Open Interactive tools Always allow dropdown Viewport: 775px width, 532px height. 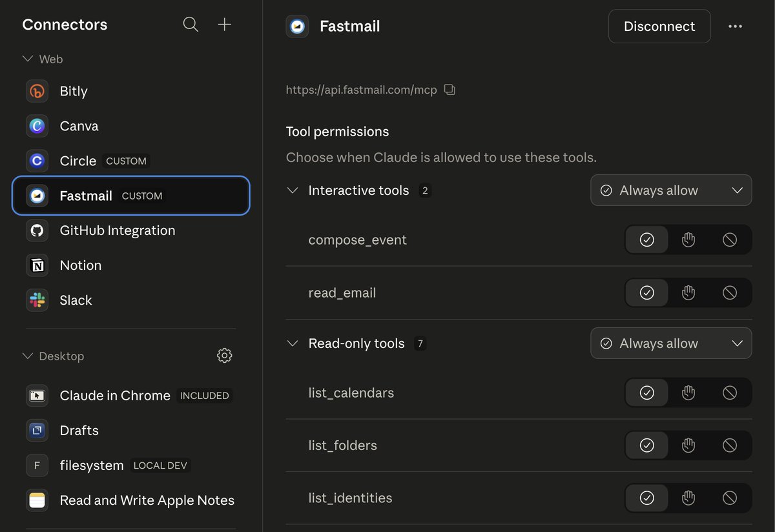click(x=671, y=190)
